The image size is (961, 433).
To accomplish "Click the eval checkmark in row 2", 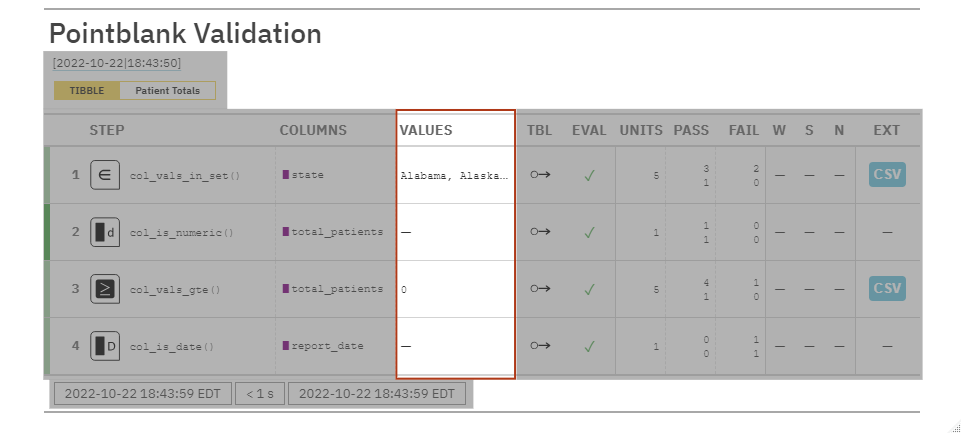I will (590, 232).
